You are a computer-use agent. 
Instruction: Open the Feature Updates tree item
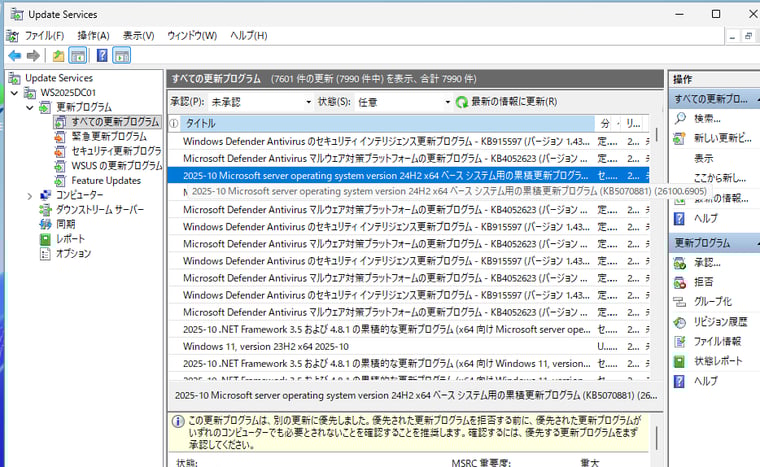pos(106,180)
